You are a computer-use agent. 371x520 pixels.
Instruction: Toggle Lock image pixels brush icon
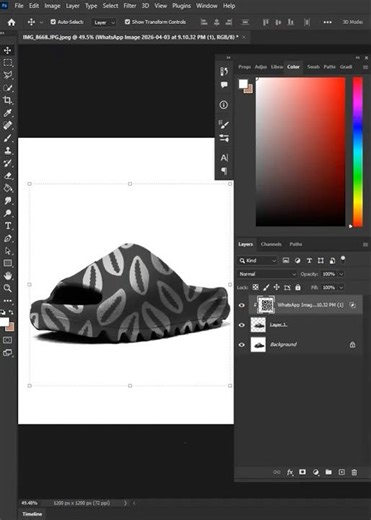(x=266, y=287)
